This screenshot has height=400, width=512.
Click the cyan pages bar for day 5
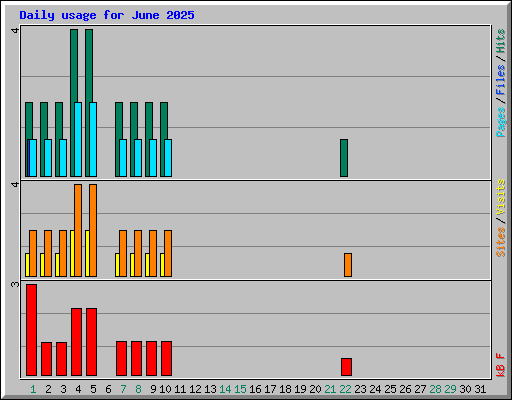coord(93,139)
